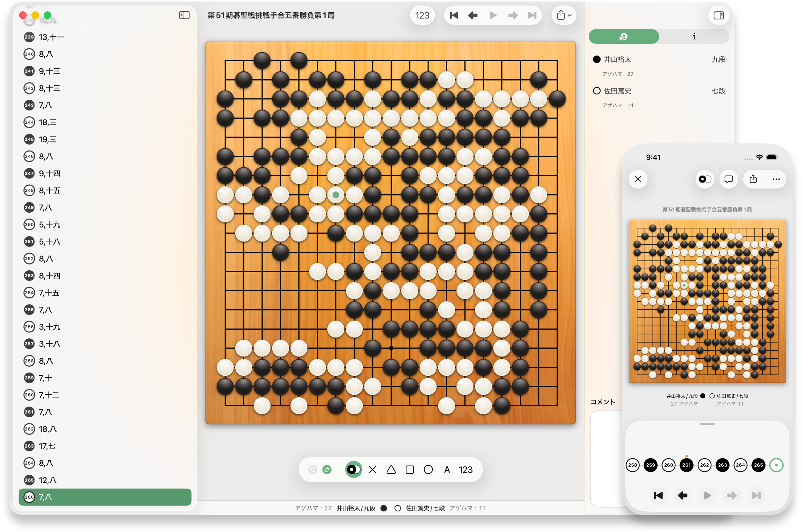Select move 248 at 8,十五
The width and height of the screenshot is (802, 532).
[x=105, y=190]
